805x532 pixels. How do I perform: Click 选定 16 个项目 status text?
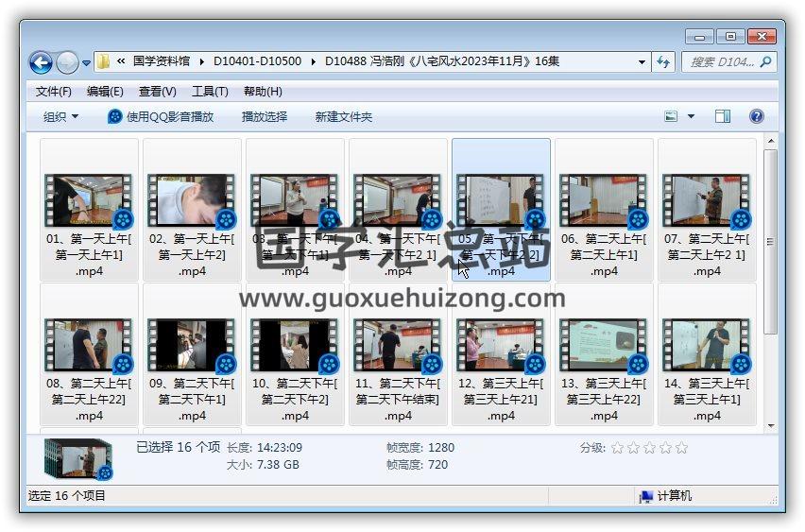(67, 496)
